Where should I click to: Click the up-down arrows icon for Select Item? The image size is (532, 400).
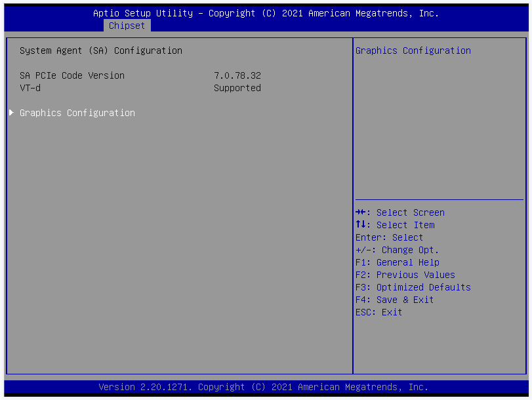pos(359,225)
